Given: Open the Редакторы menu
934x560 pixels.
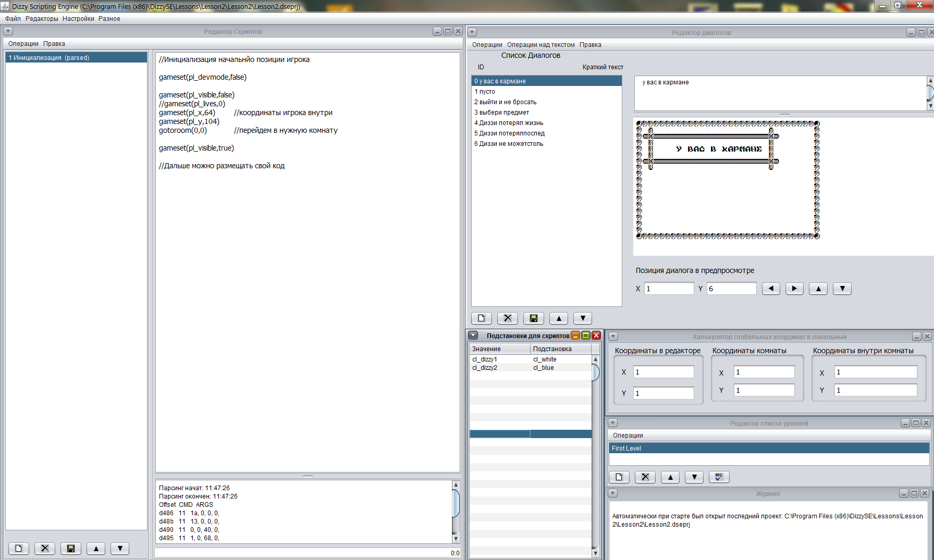Looking at the screenshot, I should click(42, 19).
